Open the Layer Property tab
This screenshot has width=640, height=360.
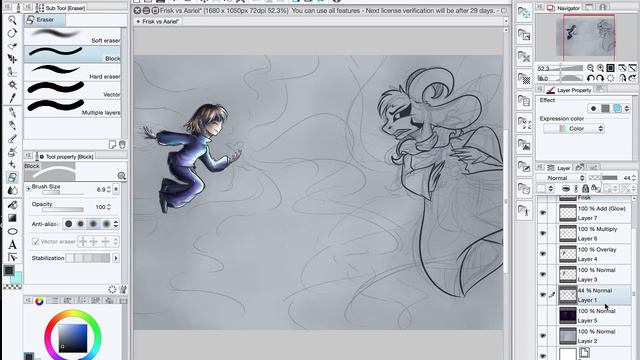click(x=569, y=90)
